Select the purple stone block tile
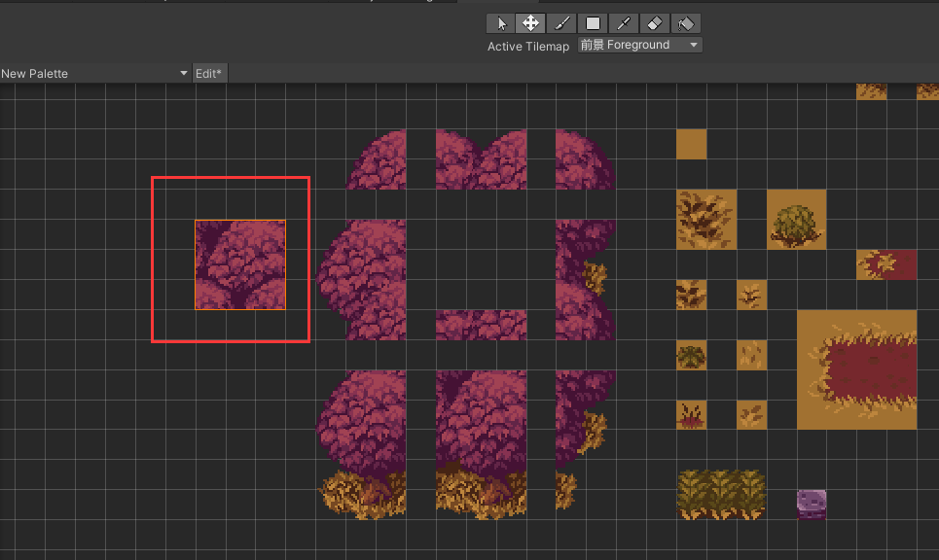Image resolution: width=939 pixels, height=560 pixels. tap(812, 505)
